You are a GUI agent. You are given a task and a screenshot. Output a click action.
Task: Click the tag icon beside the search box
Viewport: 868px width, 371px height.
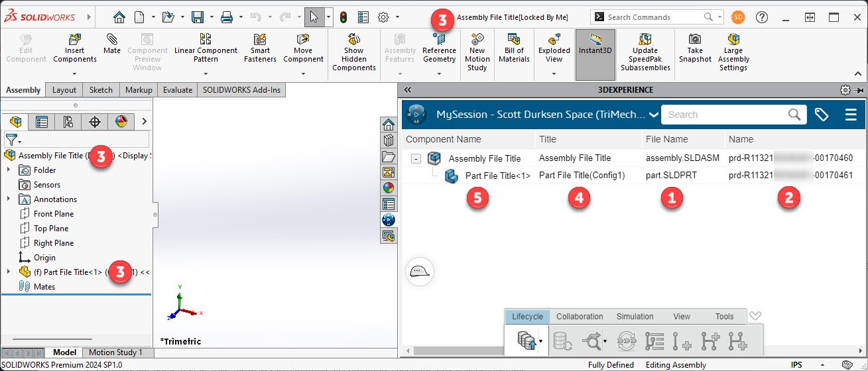pyautogui.click(x=822, y=115)
